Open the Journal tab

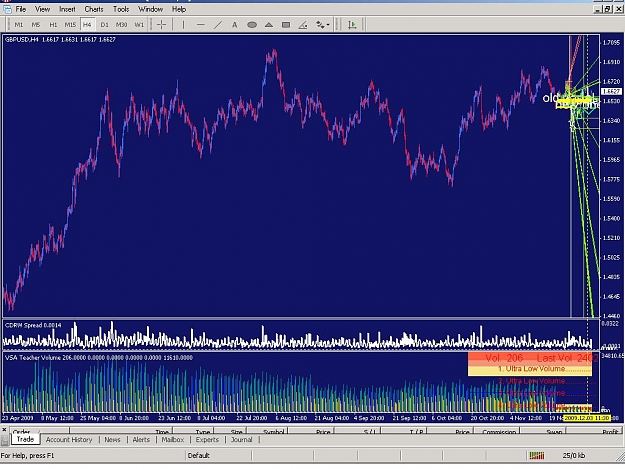click(x=242, y=440)
